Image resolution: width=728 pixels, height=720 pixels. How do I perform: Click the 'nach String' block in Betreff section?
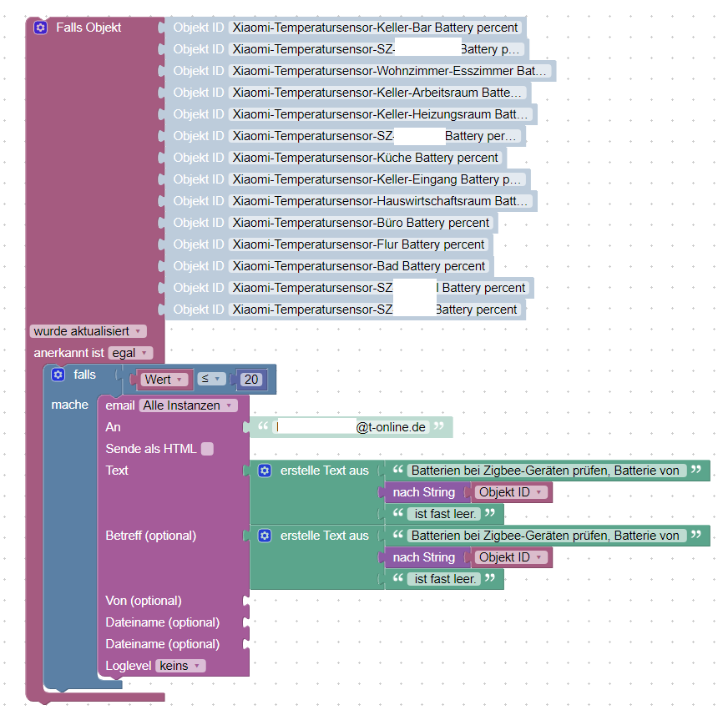pyautogui.click(x=424, y=557)
